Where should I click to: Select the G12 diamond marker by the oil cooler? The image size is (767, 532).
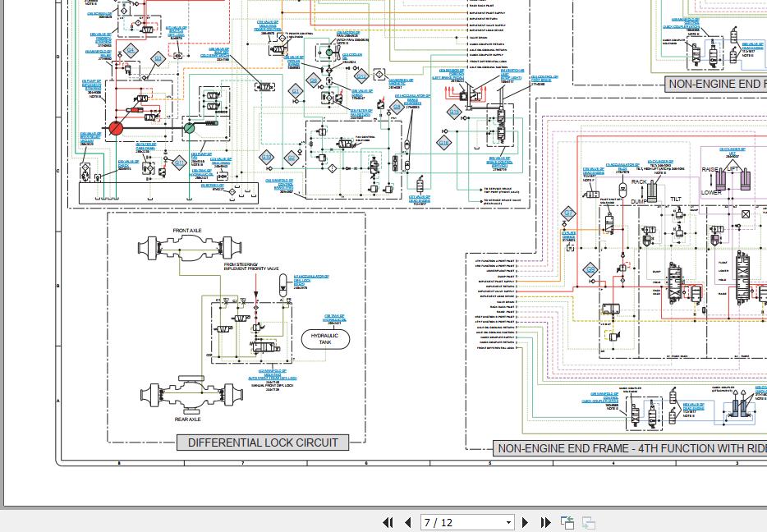(361, 76)
